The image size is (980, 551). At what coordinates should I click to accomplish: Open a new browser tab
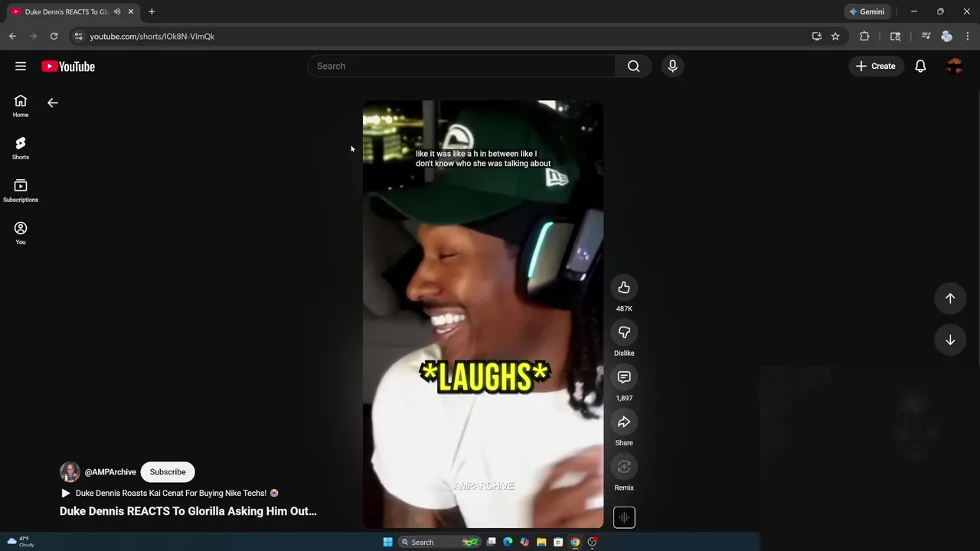tap(152, 11)
